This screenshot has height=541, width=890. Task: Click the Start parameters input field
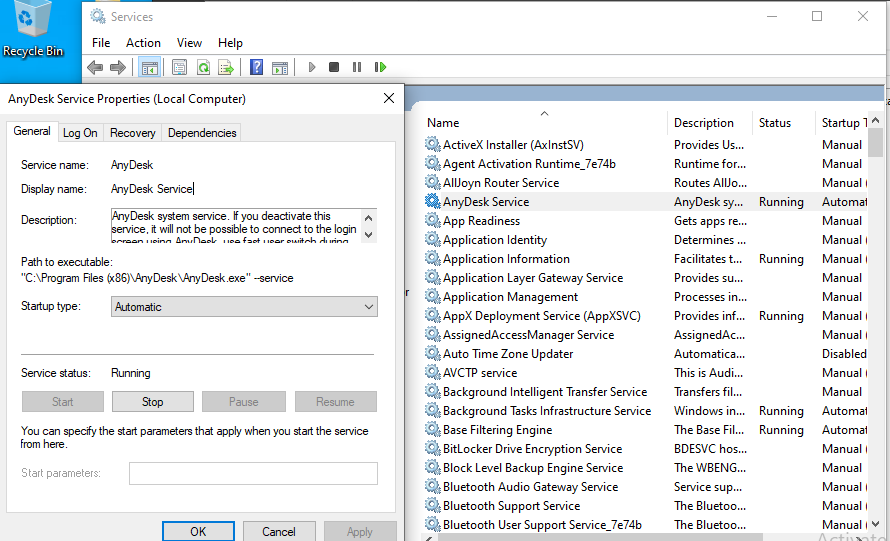pyautogui.click(x=253, y=473)
